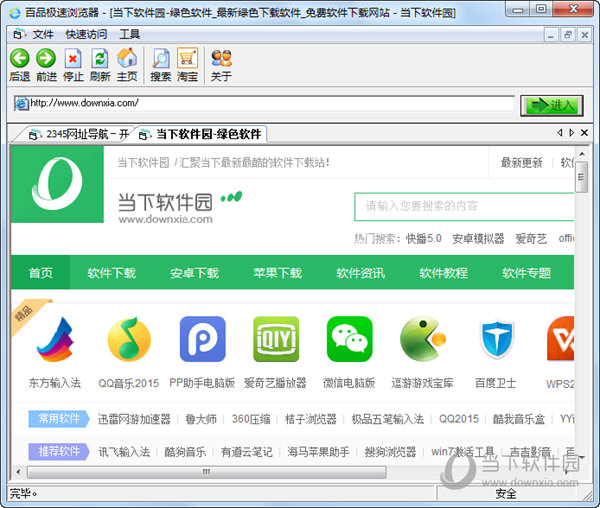
Task: Click the website search input box
Action: 465,206
